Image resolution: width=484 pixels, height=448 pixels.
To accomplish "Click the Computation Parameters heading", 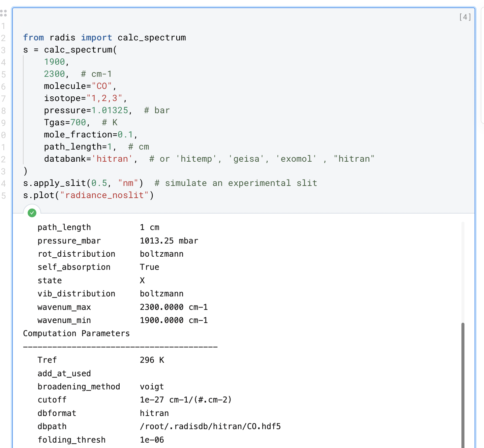I will (x=76, y=333).
